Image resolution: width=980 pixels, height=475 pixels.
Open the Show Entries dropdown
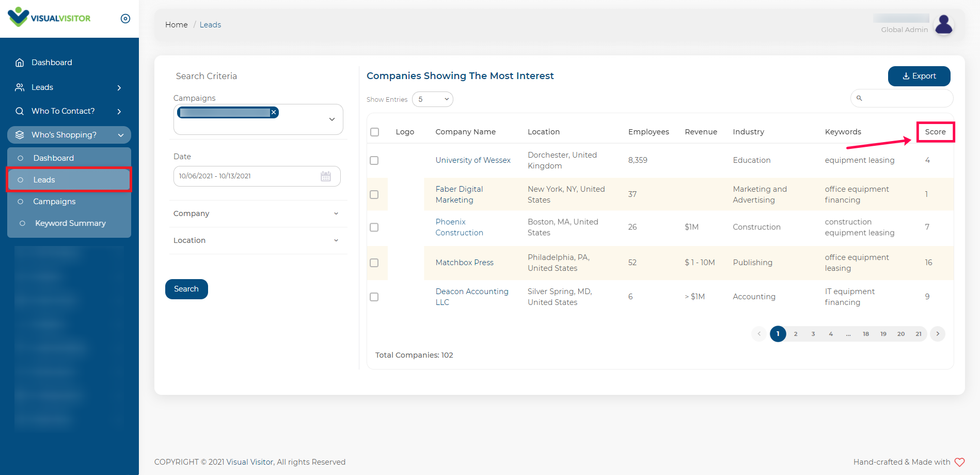pyautogui.click(x=433, y=99)
